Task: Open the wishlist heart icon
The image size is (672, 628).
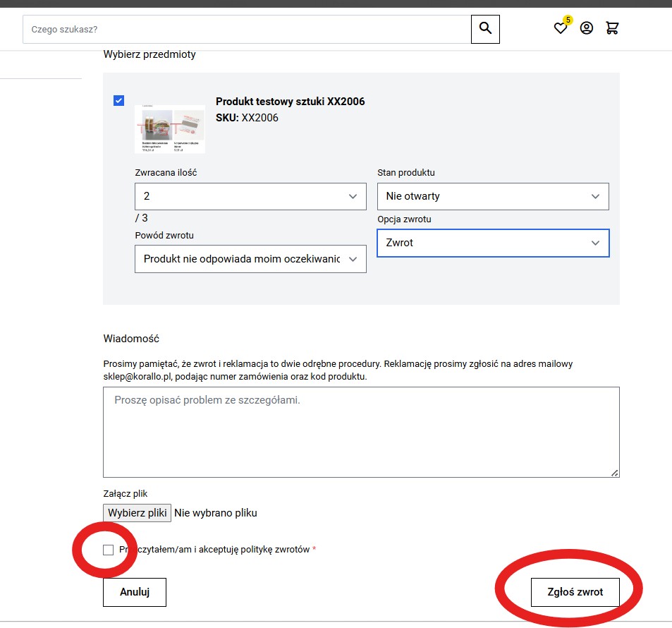Action: click(x=561, y=29)
